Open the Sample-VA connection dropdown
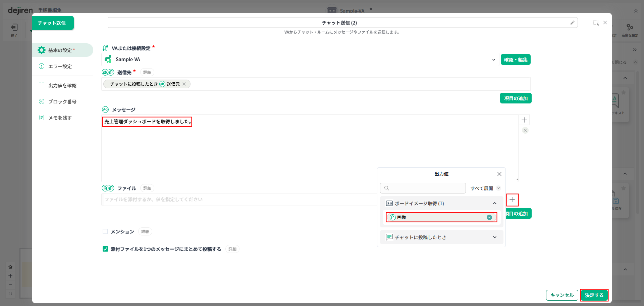Screen dimensions: 644x306 click(493, 60)
